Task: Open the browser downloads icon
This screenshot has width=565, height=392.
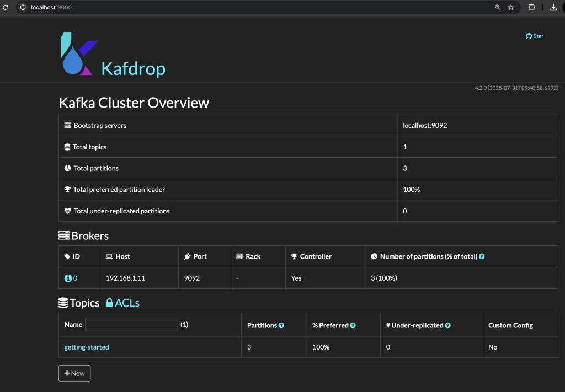Action: (553, 7)
